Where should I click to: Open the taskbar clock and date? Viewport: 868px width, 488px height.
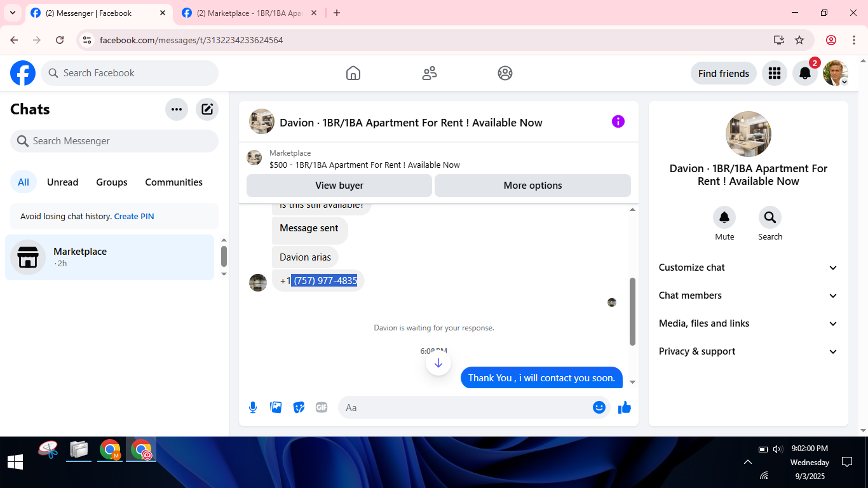[810, 462]
